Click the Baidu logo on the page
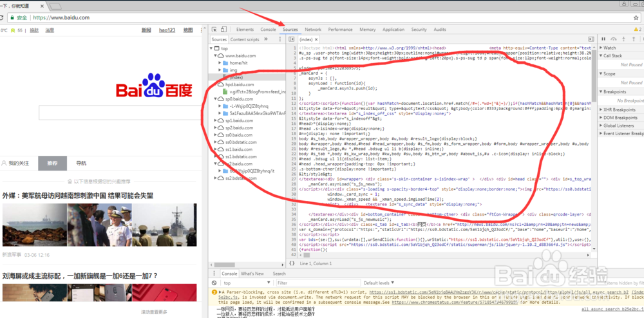Image resolution: width=644 pixels, height=318 pixels. click(154, 86)
